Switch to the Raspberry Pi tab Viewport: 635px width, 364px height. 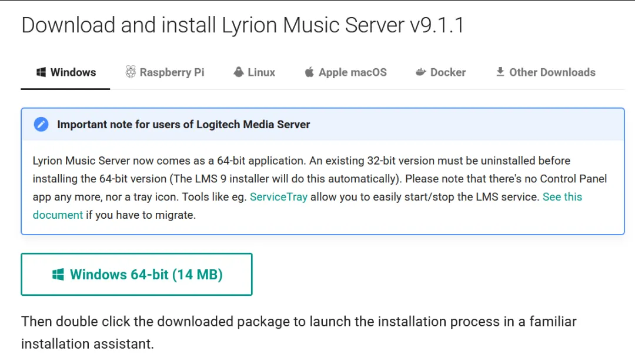(165, 72)
